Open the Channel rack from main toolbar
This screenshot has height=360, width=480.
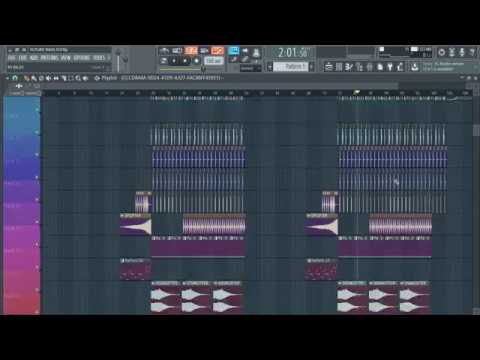pos(349,67)
